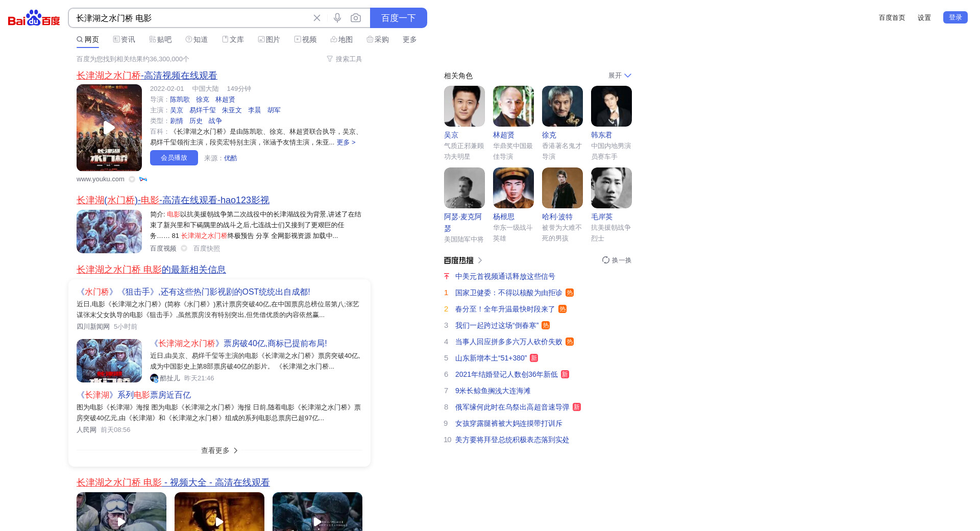Viewport: 980px width, 531px height.
Task: Start voice search with microphone icon
Action: point(337,18)
